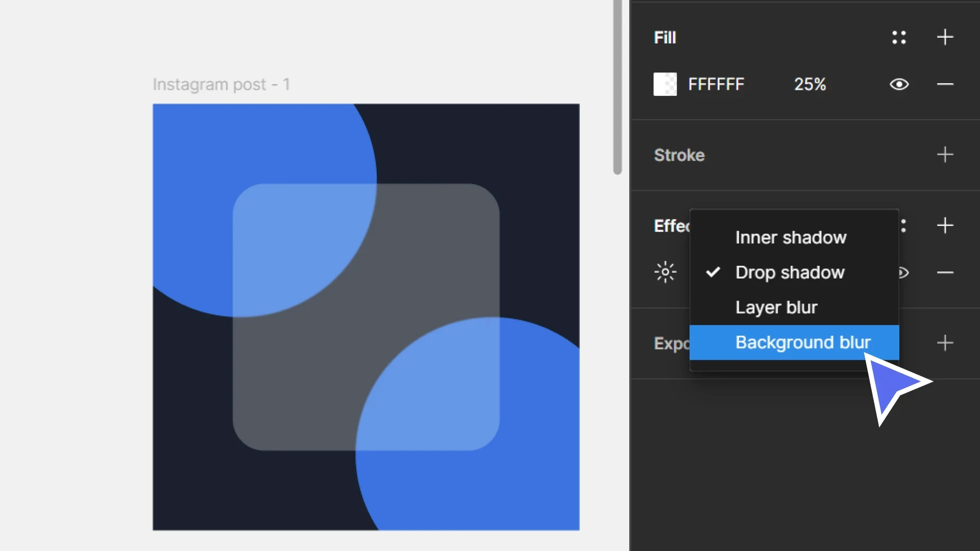Open the fill style library icon
980x551 pixels.
899,37
